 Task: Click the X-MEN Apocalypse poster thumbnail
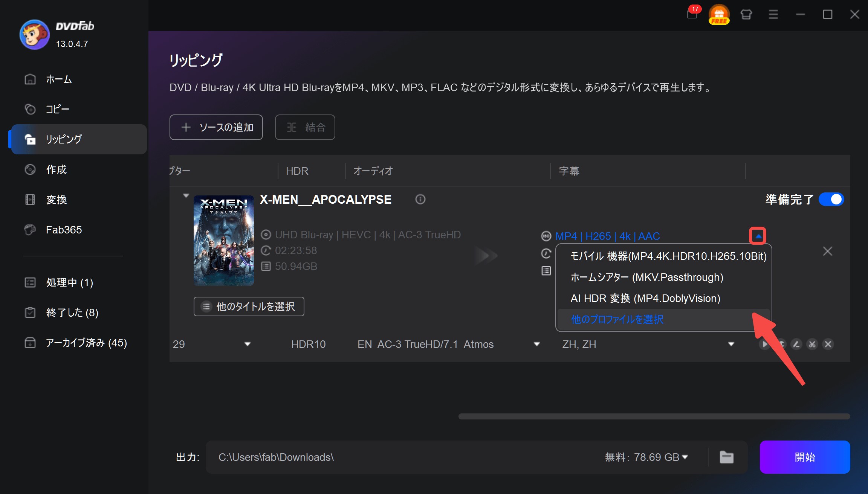click(224, 240)
